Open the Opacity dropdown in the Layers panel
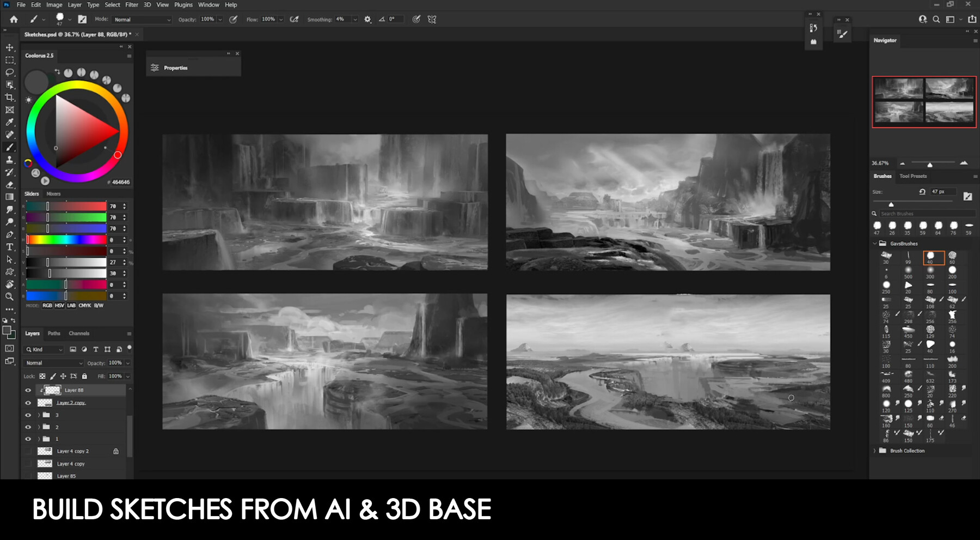Image resolution: width=980 pixels, height=540 pixels. (x=126, y=362)
